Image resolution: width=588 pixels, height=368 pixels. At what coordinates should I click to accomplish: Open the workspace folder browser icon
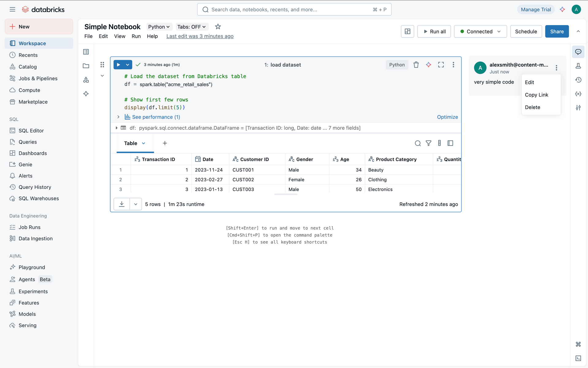click(x=86, y=66)
